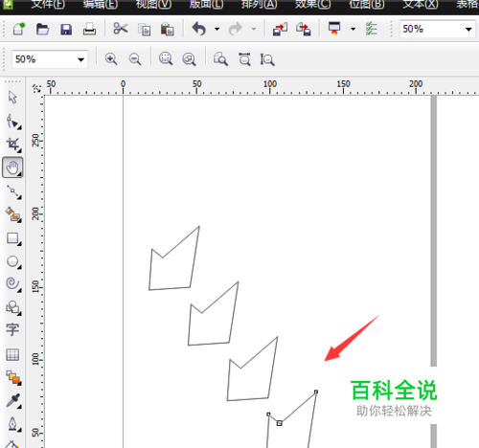Image resolution: width=479 pixels, height=448 pixels.
Task: Expand the application launcher dropdown arrow
Action: click(x=353, y=30)
